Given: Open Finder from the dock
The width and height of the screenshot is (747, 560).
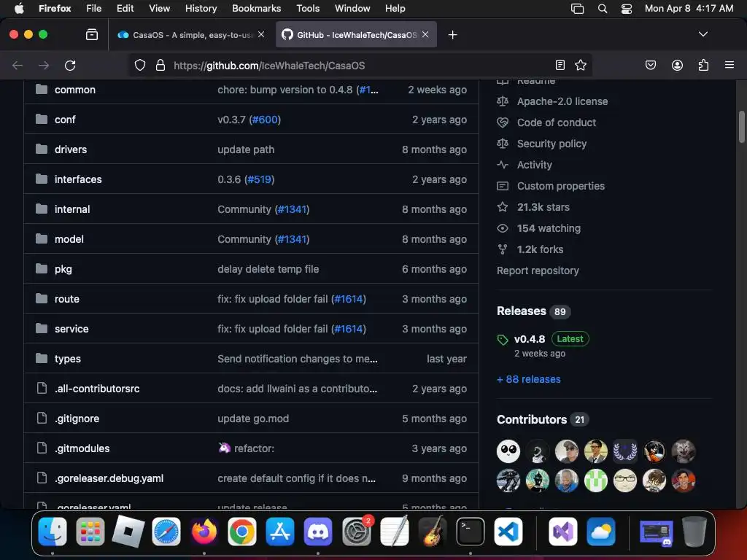Looking at the screenshot, I should click(53, 532).
